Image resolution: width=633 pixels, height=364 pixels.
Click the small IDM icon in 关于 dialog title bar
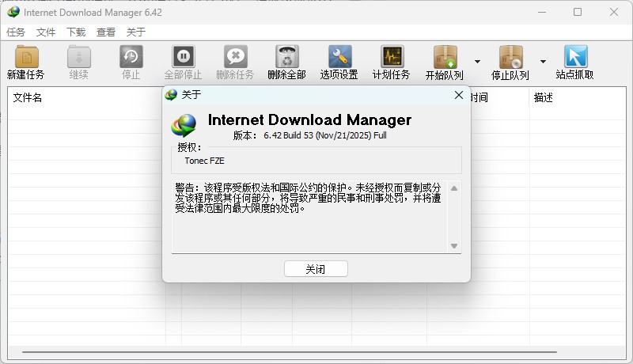[x=171, y=95]
